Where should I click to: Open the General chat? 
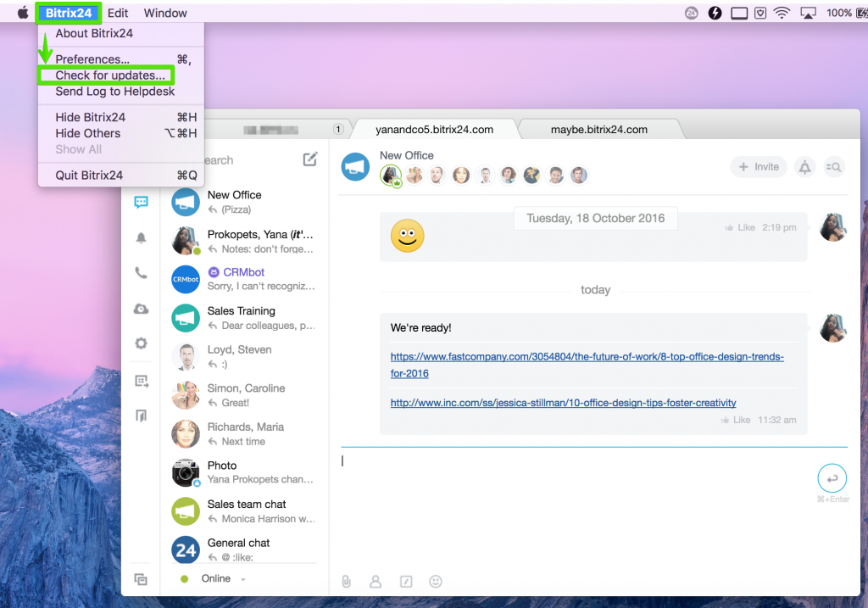tap(244, 549)
